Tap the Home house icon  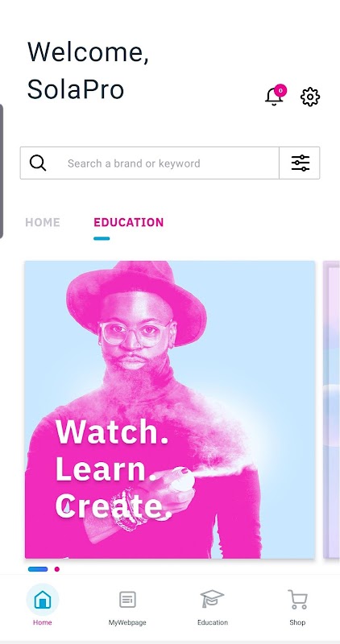click(x=43, y=600)
